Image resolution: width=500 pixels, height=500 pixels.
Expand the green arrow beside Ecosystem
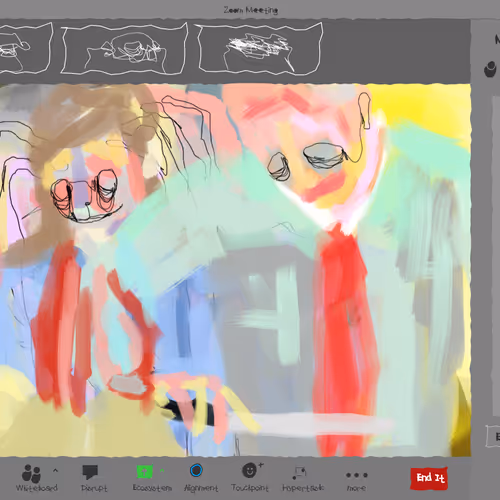pyautogui.click(x=162, y=470)
